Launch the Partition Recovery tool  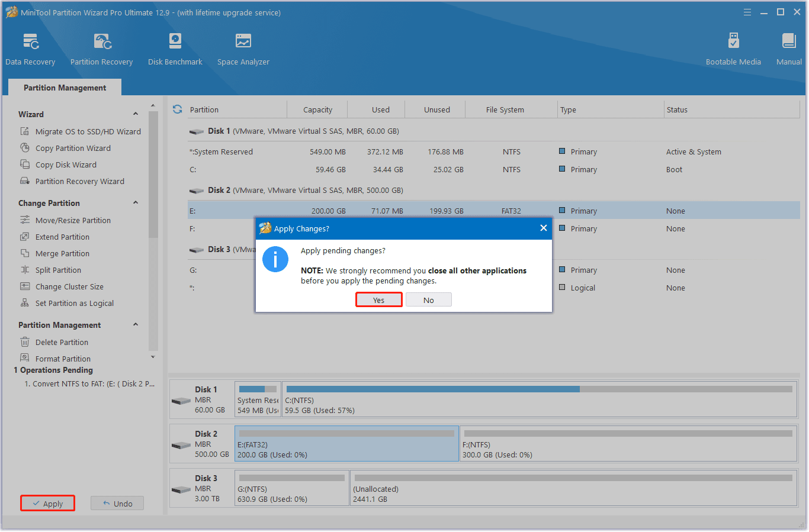[x=101, y=50]
